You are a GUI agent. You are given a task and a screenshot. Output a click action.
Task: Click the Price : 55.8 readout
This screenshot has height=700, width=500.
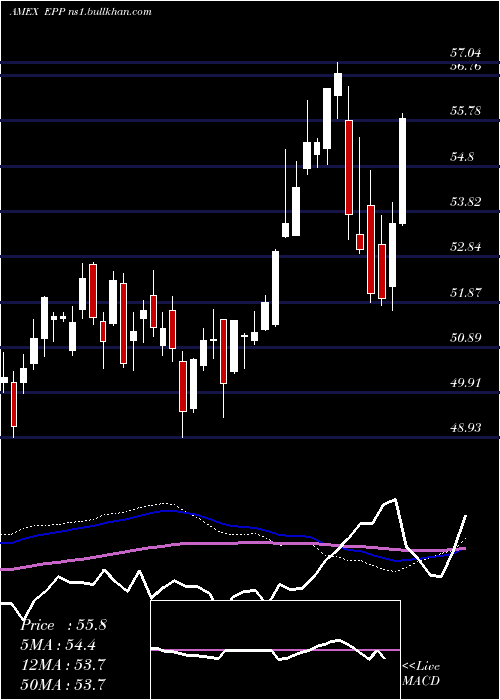click(63, 625)
